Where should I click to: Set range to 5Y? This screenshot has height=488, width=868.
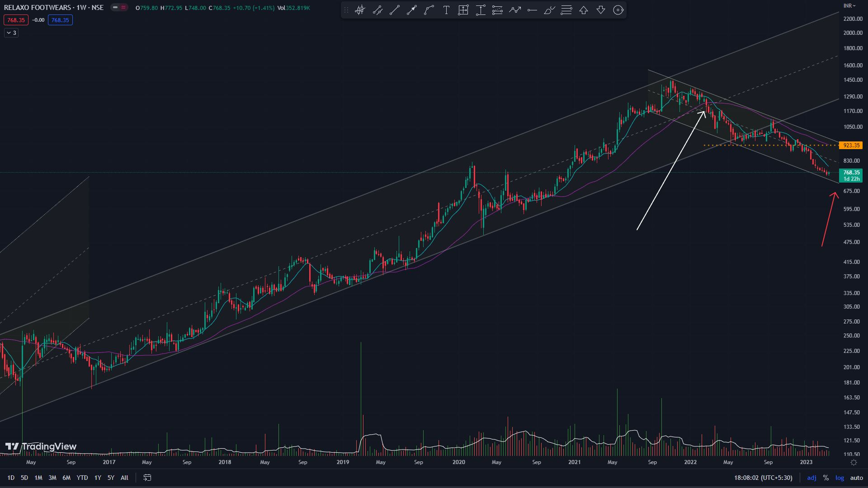point(111,478)
